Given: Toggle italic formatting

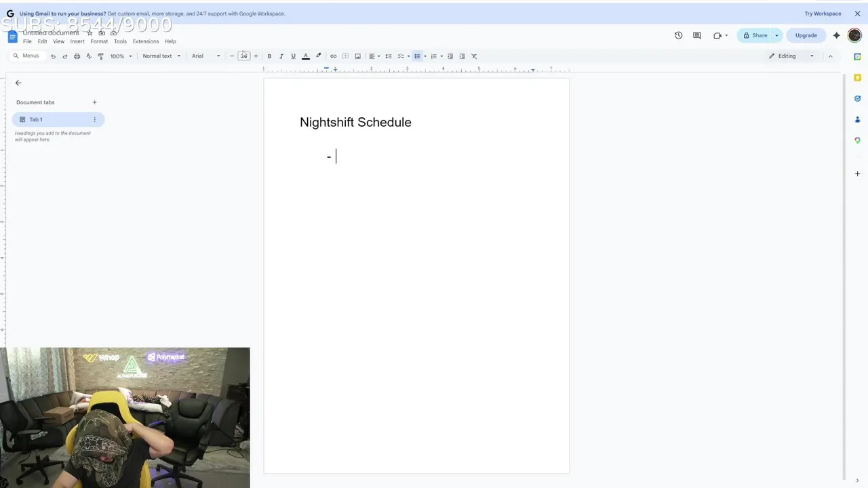Looking at the screenshot, I should [x=281, y=56].
